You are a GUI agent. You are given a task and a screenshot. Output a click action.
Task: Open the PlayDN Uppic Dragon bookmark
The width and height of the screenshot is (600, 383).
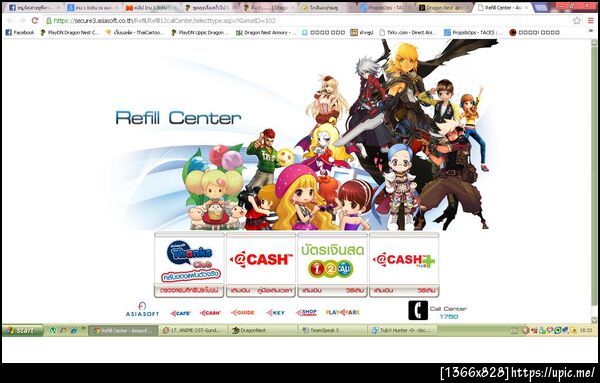pos(199,33)
